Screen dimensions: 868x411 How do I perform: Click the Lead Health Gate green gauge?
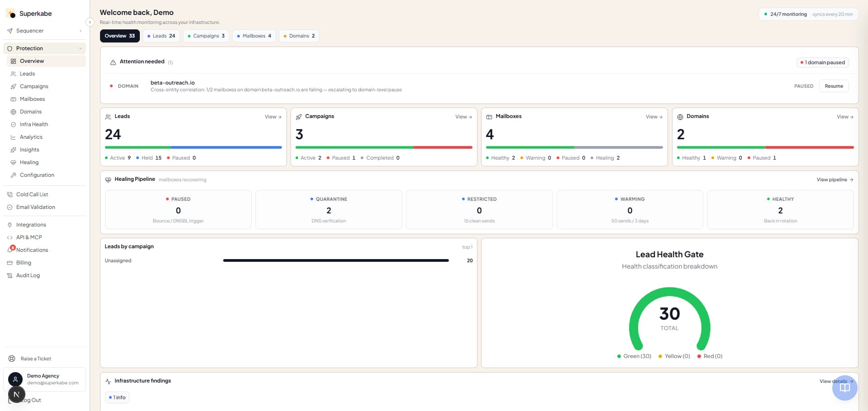[669, 318]
